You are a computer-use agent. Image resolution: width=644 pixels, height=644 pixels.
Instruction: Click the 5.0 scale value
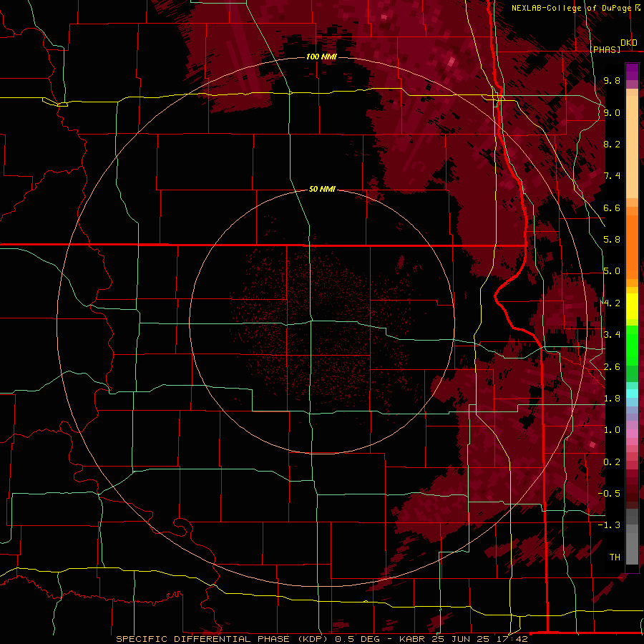click(612, 271)
